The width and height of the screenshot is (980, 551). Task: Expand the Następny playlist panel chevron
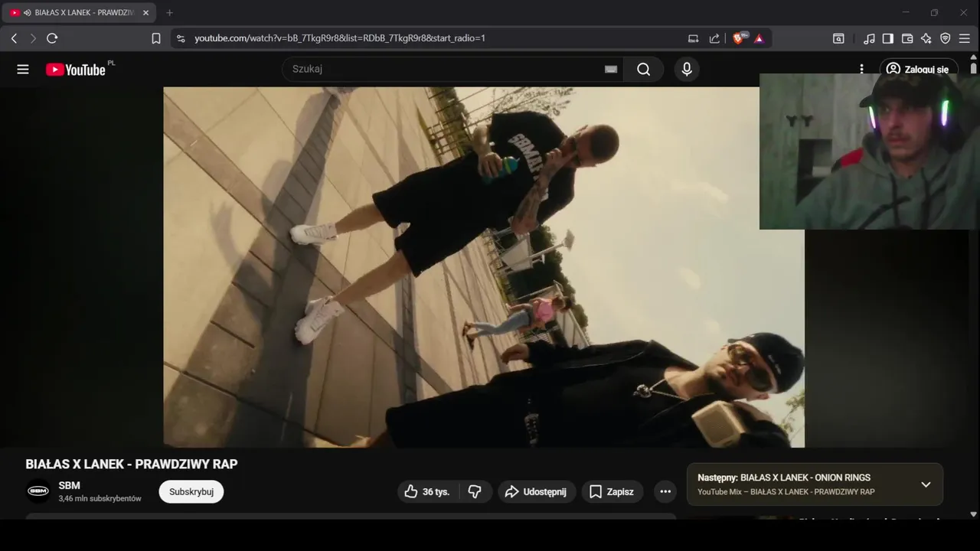926,484
